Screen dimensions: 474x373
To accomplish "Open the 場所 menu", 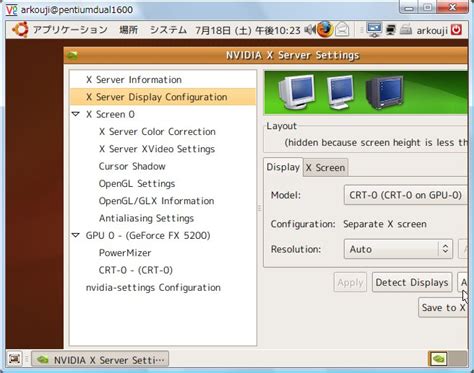I will pyautogui.click(x=129, y=30).
